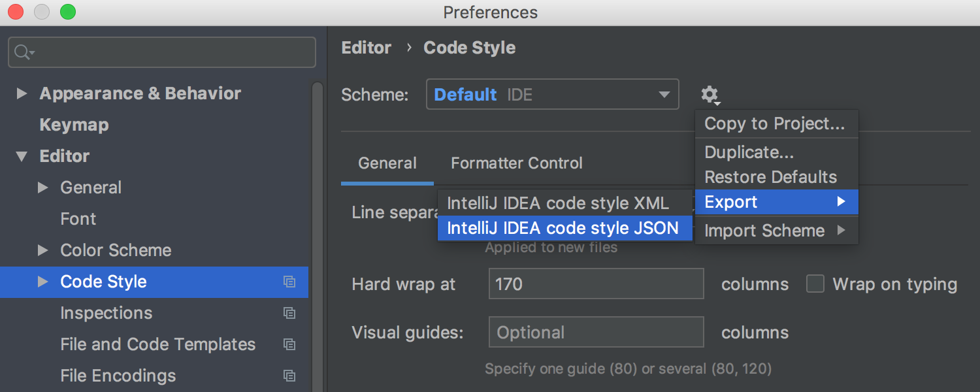Click the project-level icon beside Inspections
Image resolution: width=980 pixels, height=392 pixels.
289,314
